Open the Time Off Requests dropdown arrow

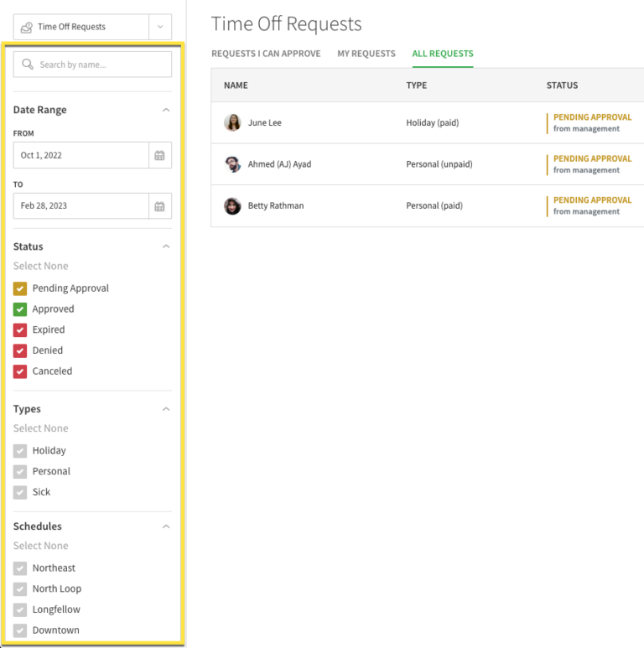coord(160,27)
